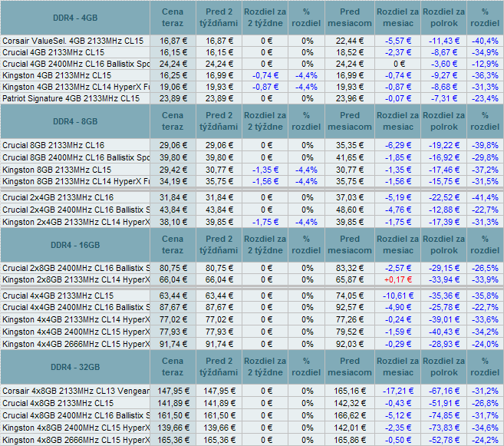Click the 29,42 € current price value
Image resolution: width=504 pixels, height=446 pixels.
[173, 170]
